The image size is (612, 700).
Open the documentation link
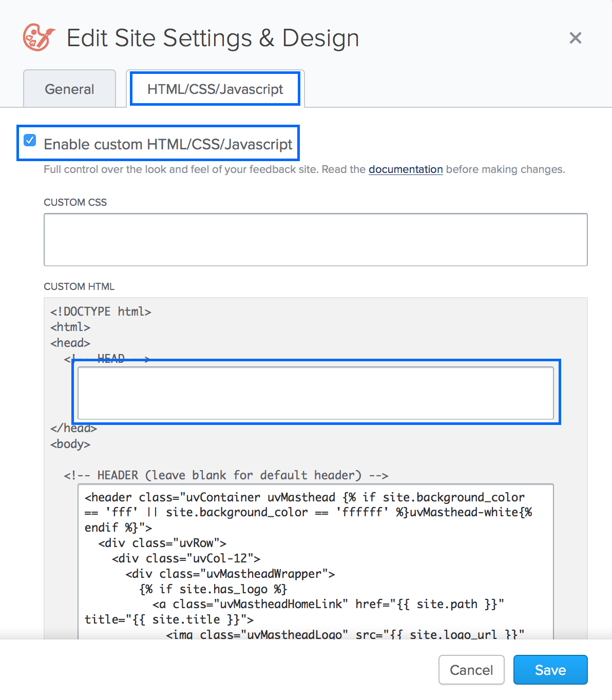point(405,169)
